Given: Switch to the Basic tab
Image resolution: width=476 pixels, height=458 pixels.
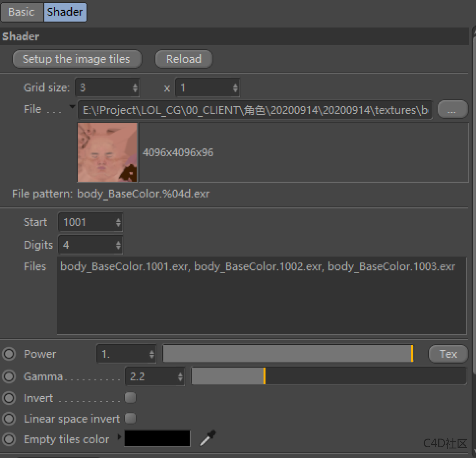Looking at the screenshot, I should coord(21,12).
